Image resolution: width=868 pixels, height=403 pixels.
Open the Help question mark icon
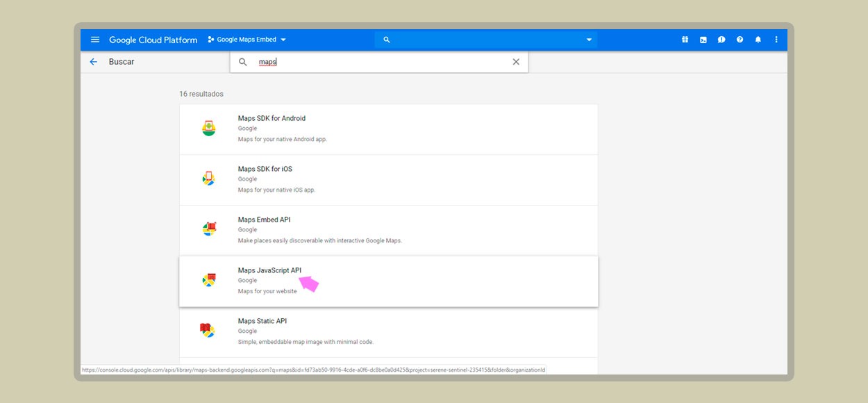pyautogui.click(x=740, y=40)
